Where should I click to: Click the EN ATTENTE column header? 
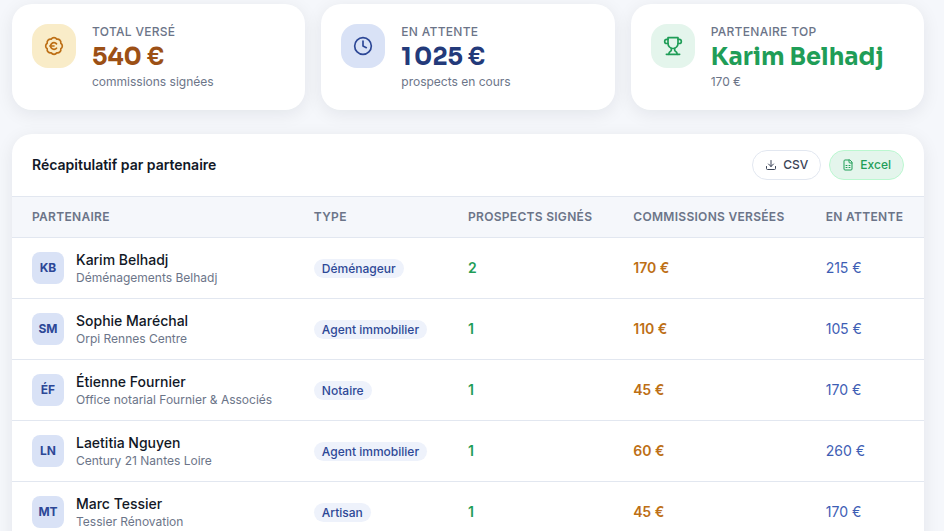[x=864, y=217]
